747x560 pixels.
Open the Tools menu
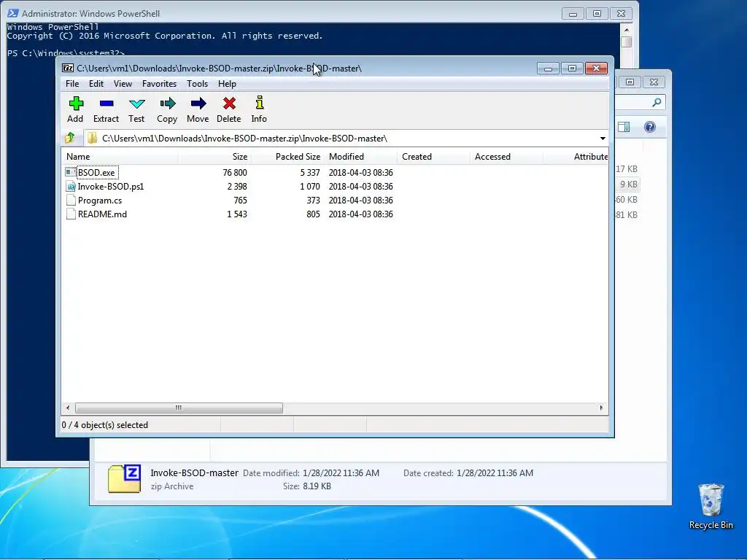[197, 84]
